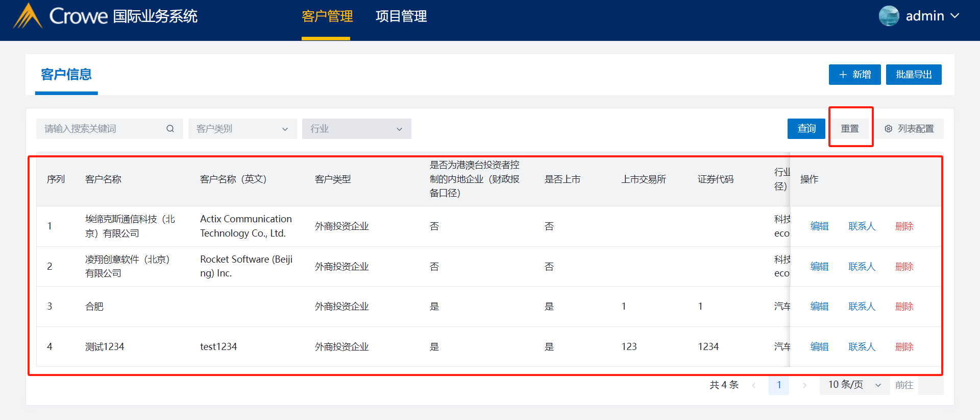980x420 pixels.
Task: Switch to 客户管理 menu
Action: [327, 16]
